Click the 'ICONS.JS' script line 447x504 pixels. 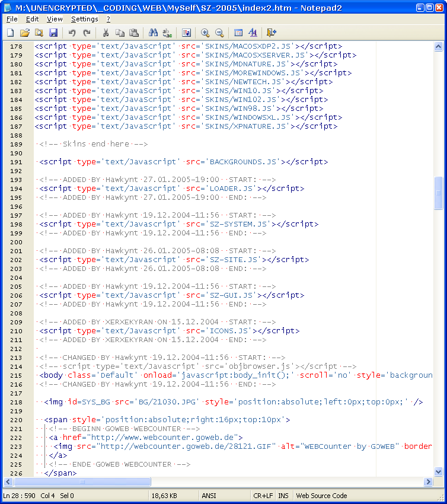click(170, 331)
